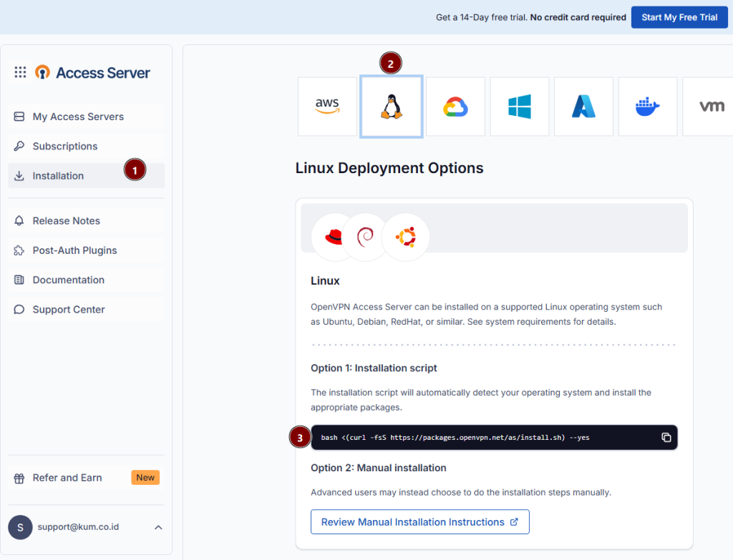Open Post-Auth Plugins
The width and height of the screenshot is (733, 560).
[x=86, y=250]
